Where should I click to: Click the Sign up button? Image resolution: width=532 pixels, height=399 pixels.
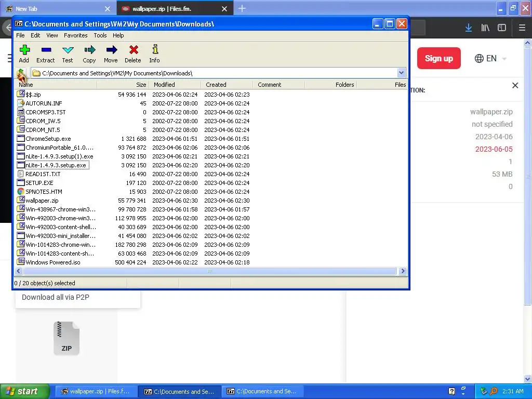click(x=438, y=58)
